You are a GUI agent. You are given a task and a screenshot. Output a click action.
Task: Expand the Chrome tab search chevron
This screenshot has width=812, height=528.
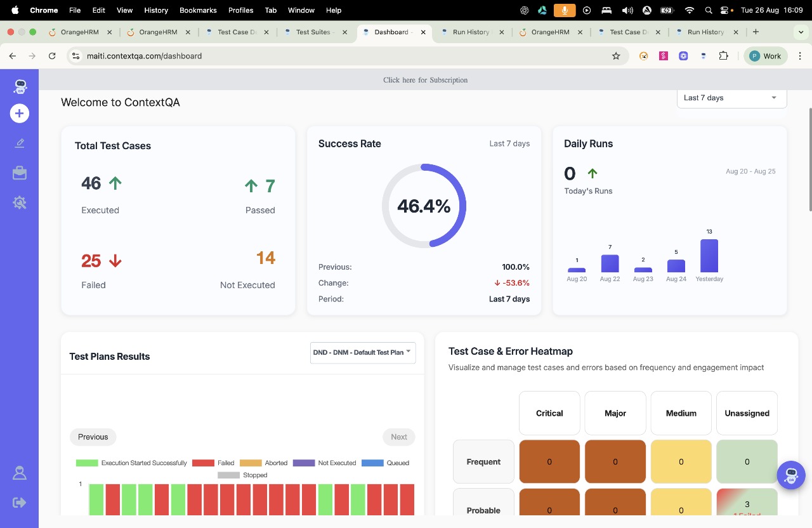click(x=799, y=32)
